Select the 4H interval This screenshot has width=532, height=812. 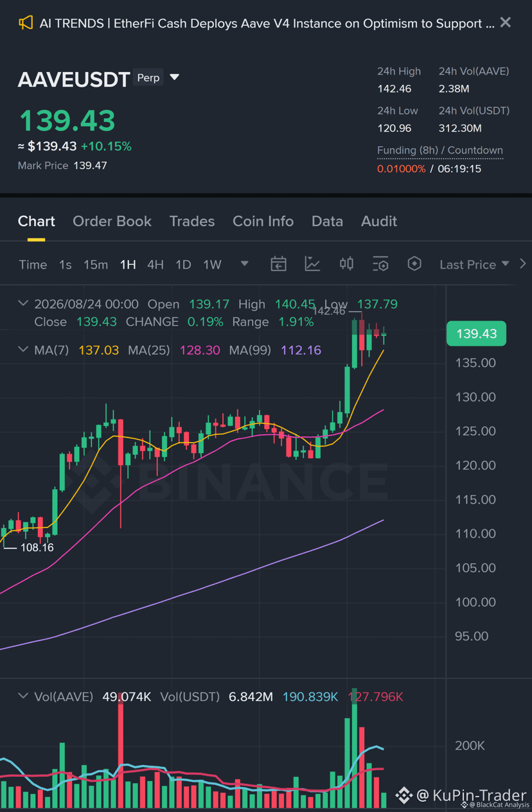(155, 265)
